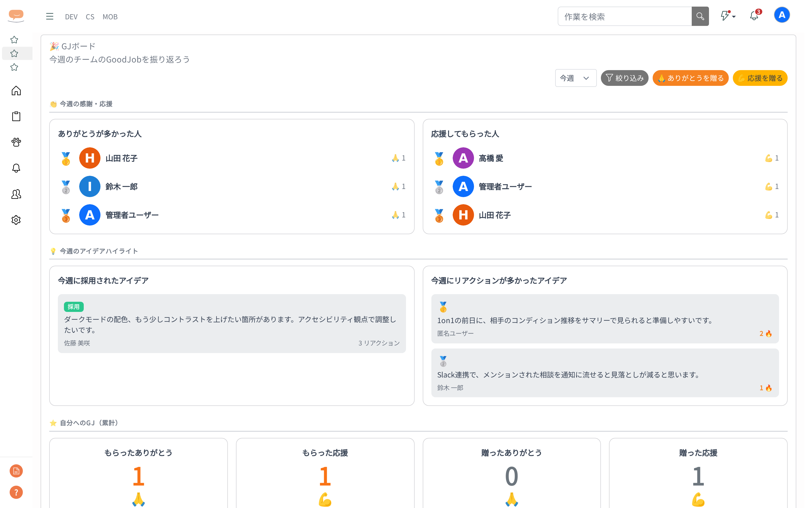Viewport: 812px width, 508px height.
Task: Open the hamburger menu
Action: [x=50, y=17]
